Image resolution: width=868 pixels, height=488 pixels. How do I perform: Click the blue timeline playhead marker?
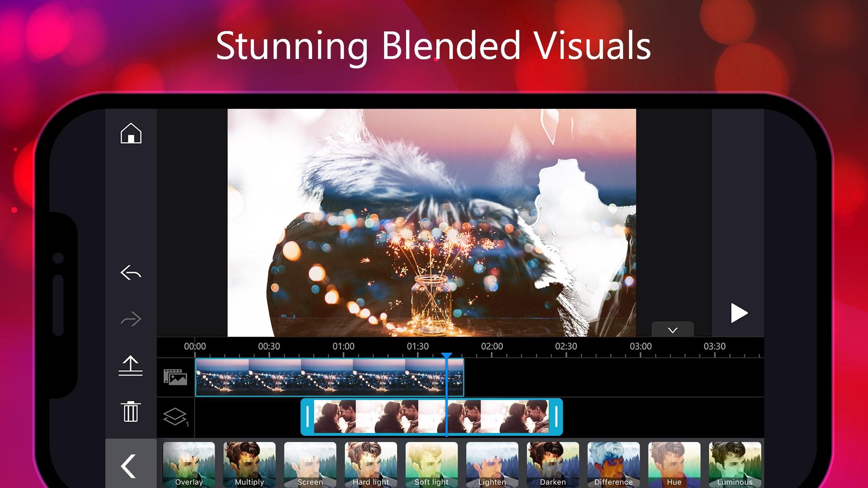pyautogui.click(x=447, y=356)
